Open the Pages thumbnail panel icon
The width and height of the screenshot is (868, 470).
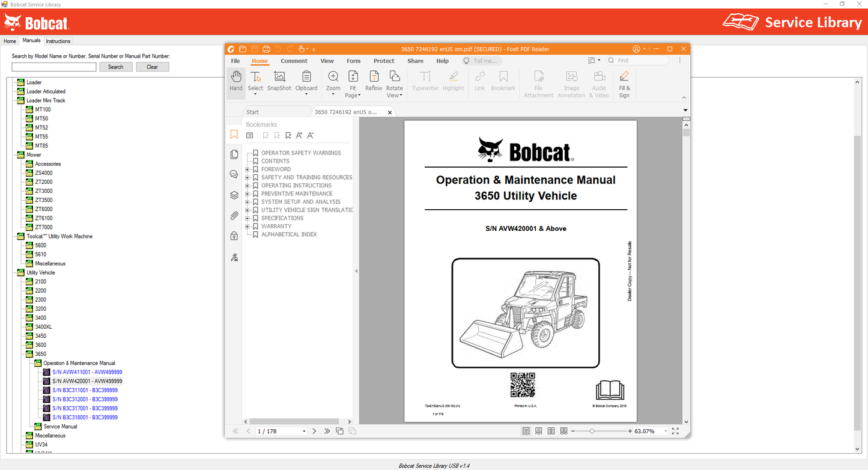[x=234, y=154]
